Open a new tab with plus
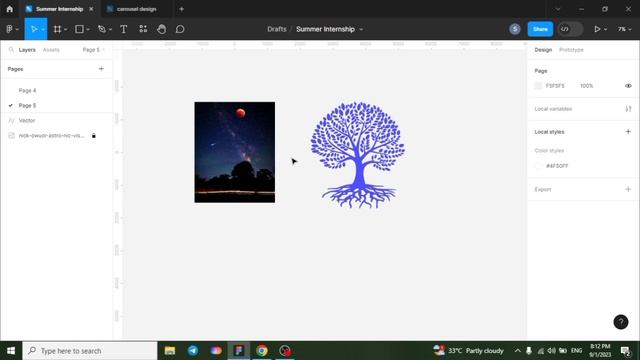 coord(182,9)
